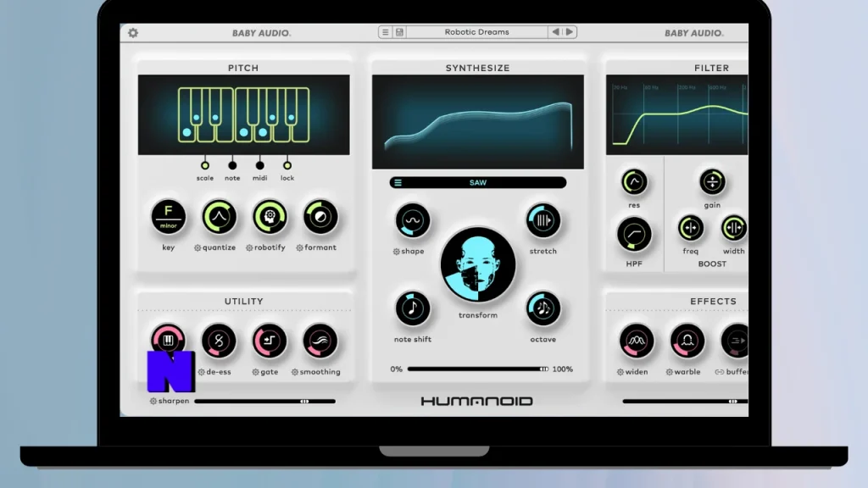Click the smoothing knob

pyautogui.click(x=320, y=341)
